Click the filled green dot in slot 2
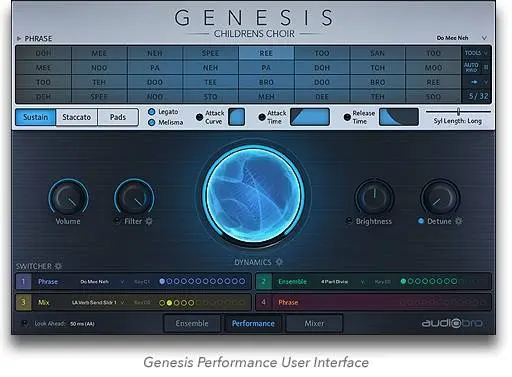This screenshot has height=377, width=512. (x=403, y=281)
